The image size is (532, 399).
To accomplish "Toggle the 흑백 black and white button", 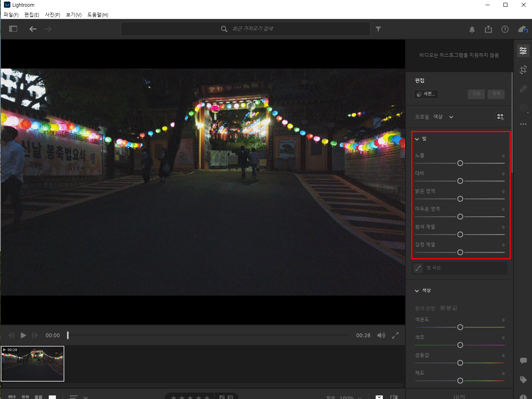I will pyautogui.click(x=496, y=94).
